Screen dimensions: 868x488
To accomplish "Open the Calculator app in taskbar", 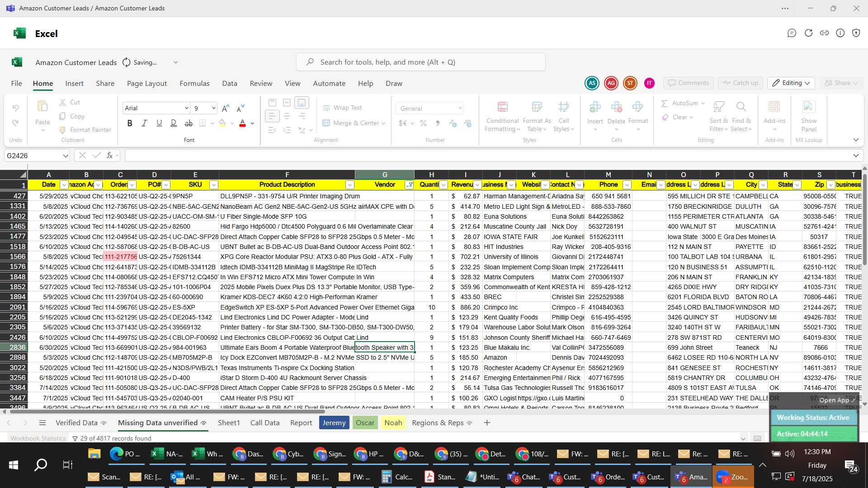I will click(398, 477).
